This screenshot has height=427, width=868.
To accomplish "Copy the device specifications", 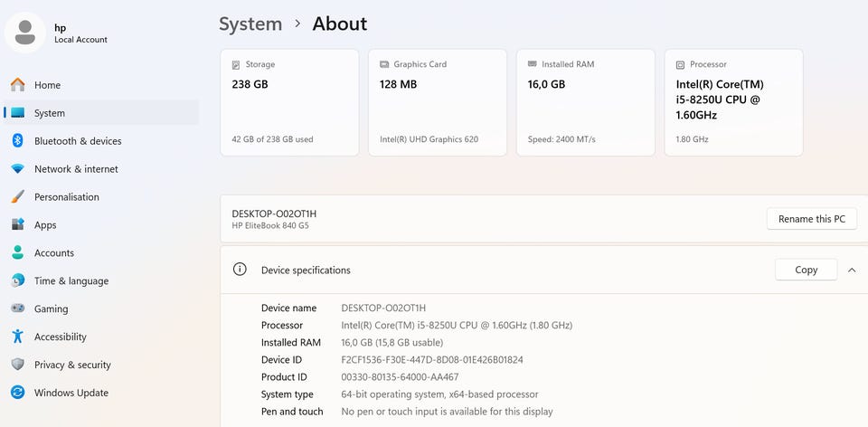I will click(806, 270).
